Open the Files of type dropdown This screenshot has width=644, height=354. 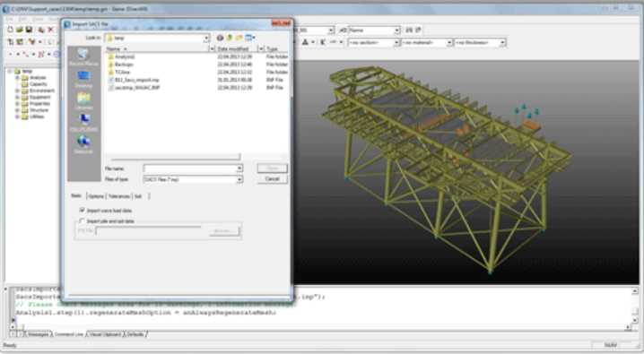[239, 179]
